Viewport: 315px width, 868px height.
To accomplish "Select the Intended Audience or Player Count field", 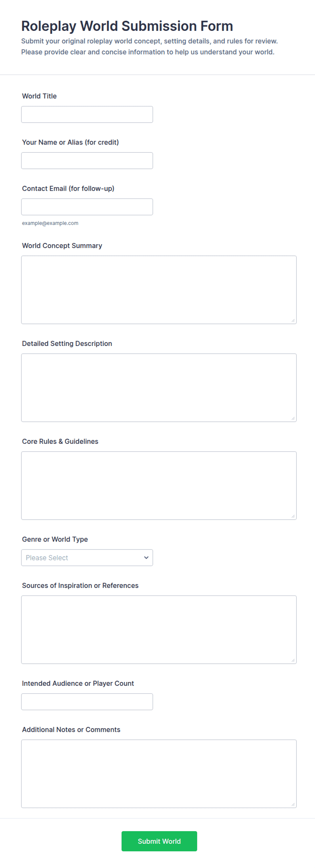I will click(x=87, y=702).
